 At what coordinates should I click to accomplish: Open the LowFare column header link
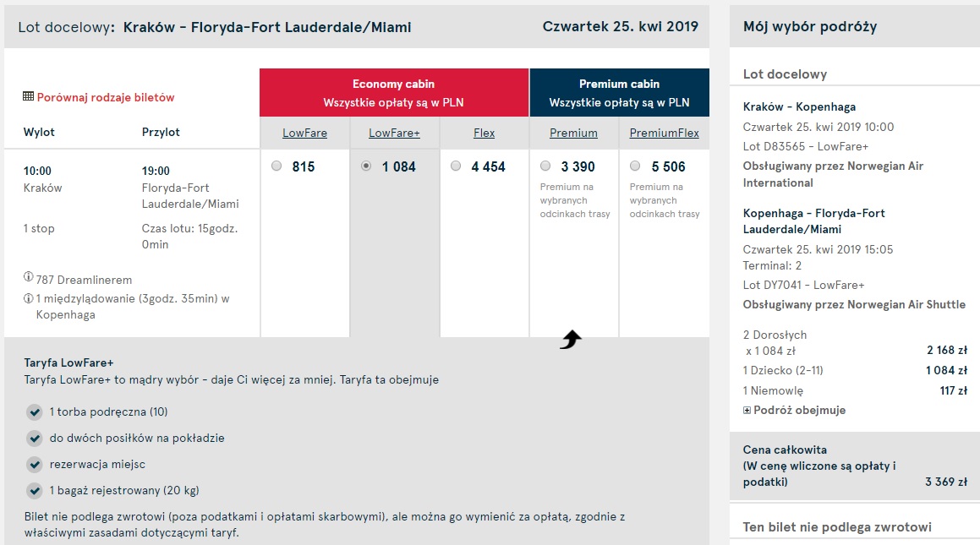(x=304, y=133)
